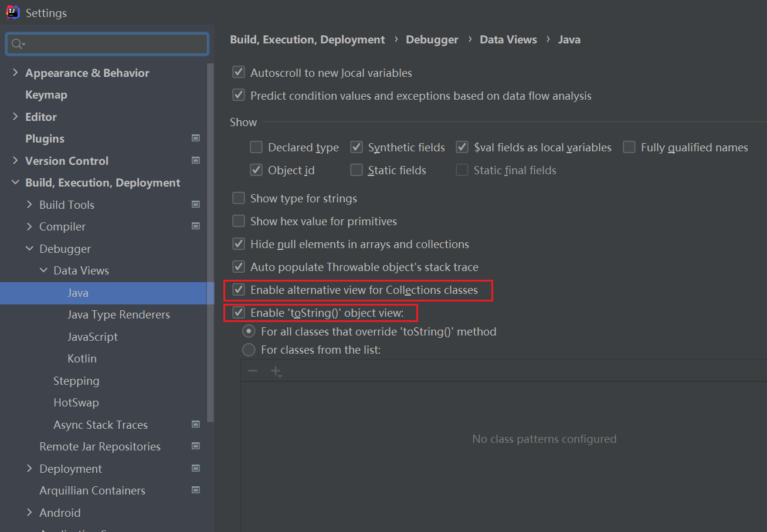767x532 pixels.
Task: Click the IntelliJ IDEA logo in the title bar
Action: (x=13, y=12)
